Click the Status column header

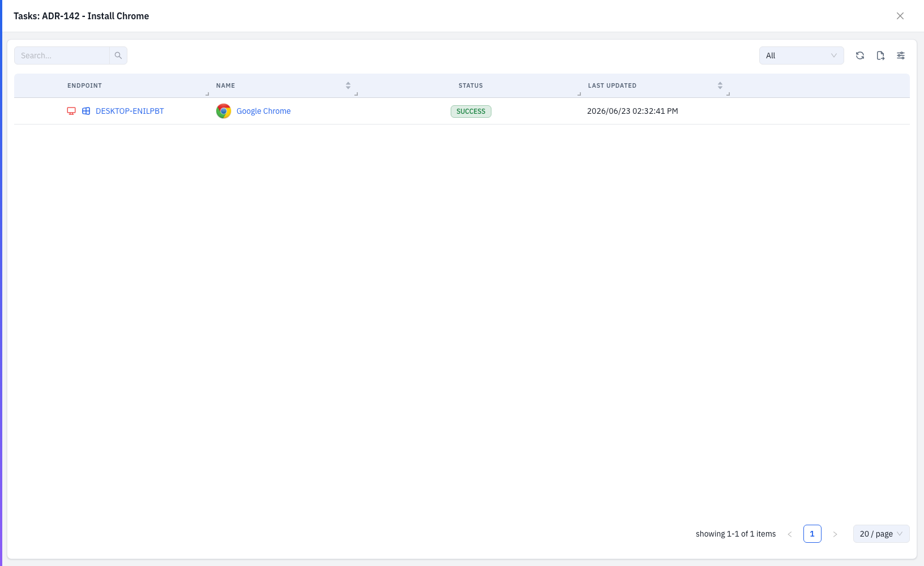coord(470,85)
